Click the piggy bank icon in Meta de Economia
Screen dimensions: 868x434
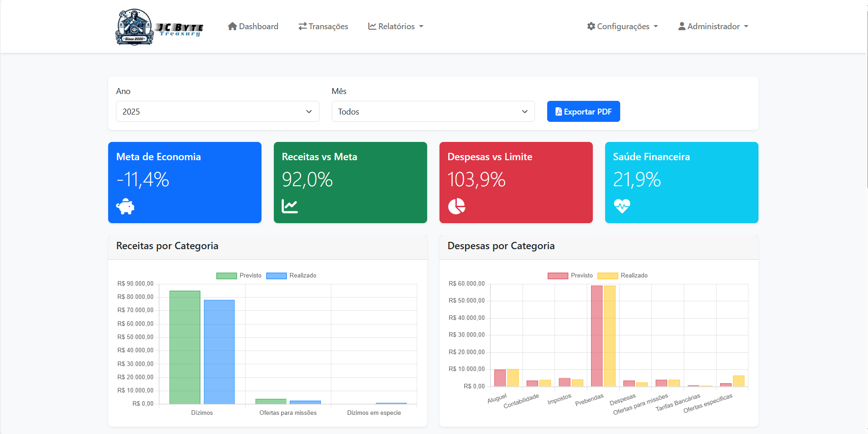125,206
